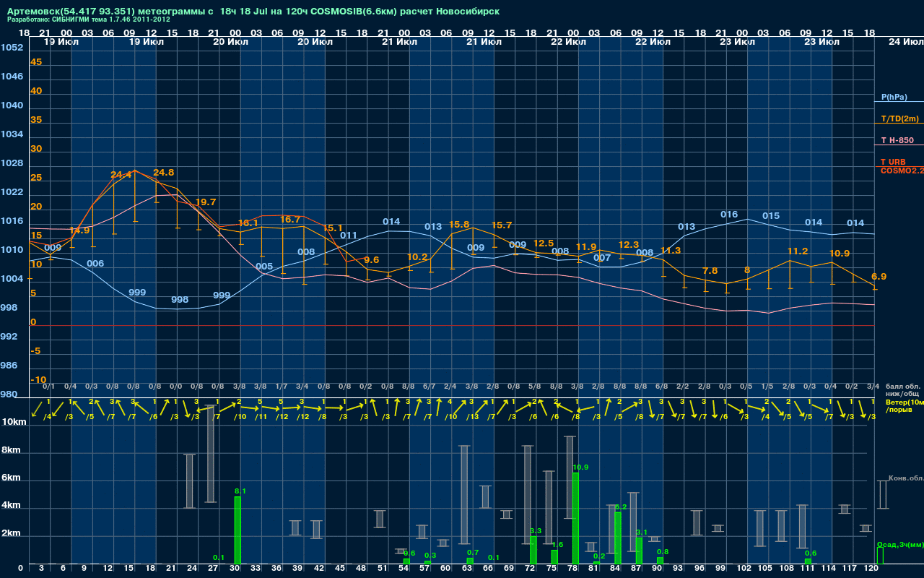This screenshot has height=578, width=924.
Task: Click the 005 pressure value
Action: click(x=264, y=267)
